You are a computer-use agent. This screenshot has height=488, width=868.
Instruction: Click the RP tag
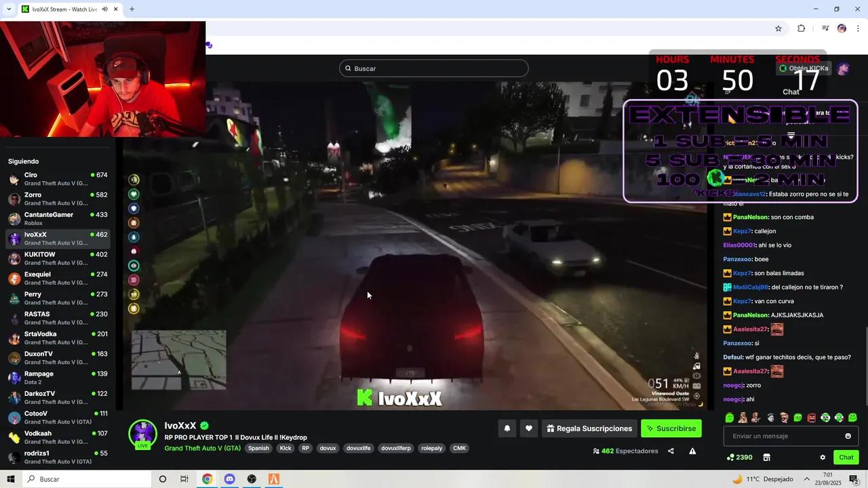pos(306,448)
